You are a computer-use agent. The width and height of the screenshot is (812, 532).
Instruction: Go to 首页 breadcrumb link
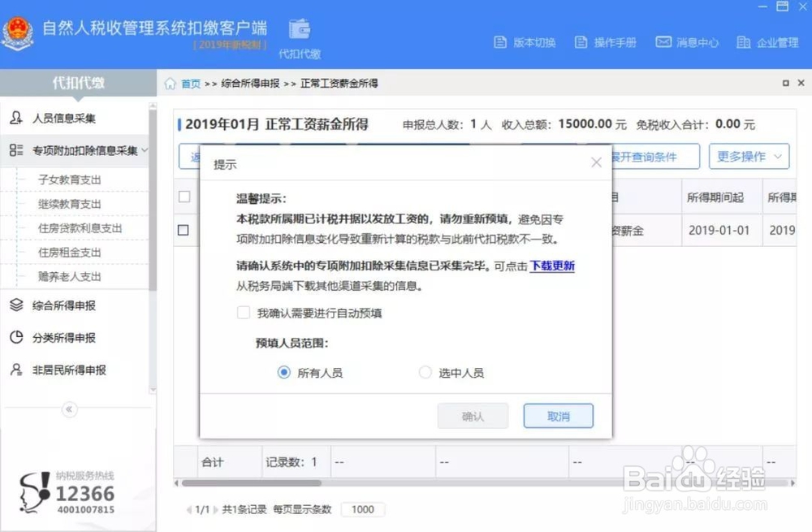[191, 84]
